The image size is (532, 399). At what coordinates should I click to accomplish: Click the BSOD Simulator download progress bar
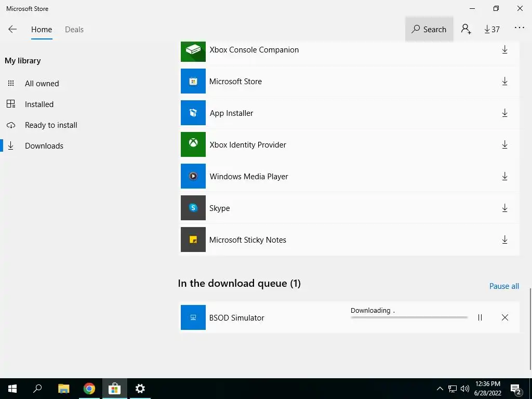point(409,317)
